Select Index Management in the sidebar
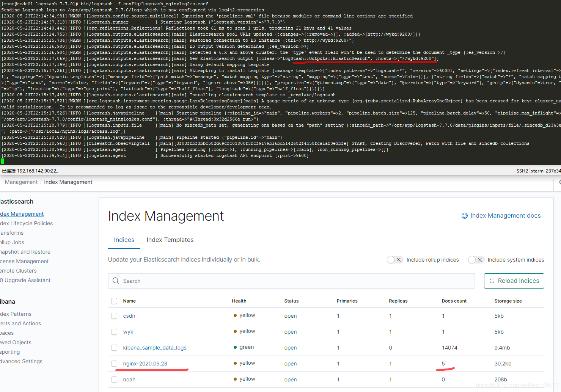Screen dimensions: 561x392 pyautogui.click(x=22, y=214)
